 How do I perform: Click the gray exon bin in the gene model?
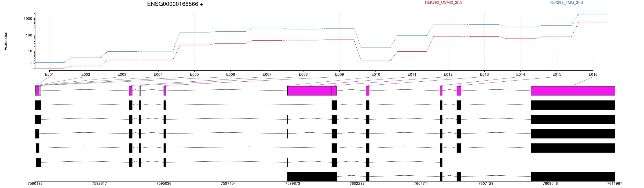click(140, 91)
